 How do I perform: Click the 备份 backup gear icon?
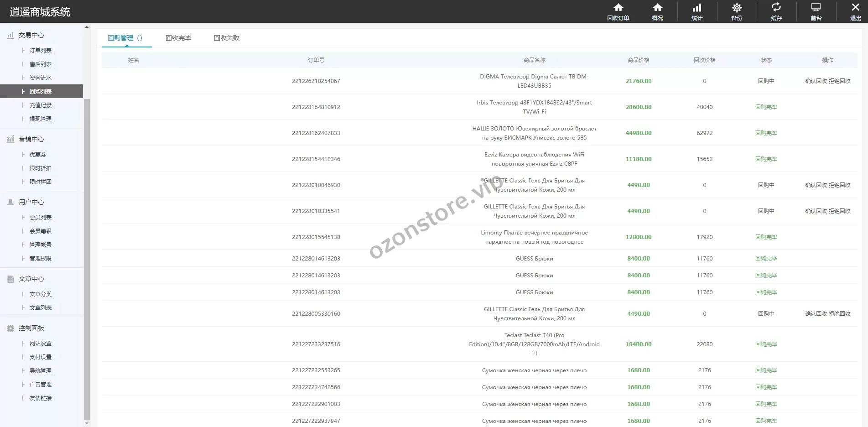point(737,8)
